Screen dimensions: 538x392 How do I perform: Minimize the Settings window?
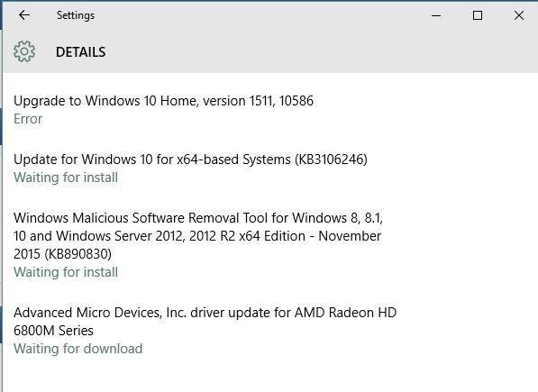436,15
